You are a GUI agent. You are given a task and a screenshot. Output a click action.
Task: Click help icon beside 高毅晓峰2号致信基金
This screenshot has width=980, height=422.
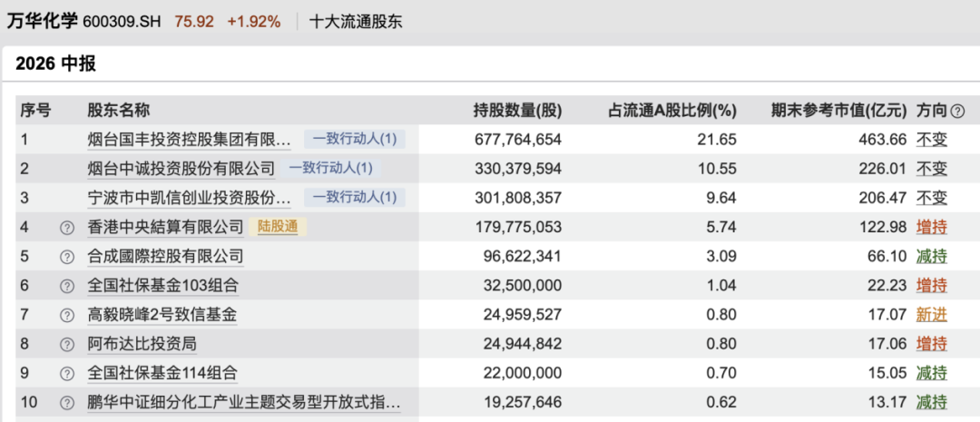coord(67,315)
